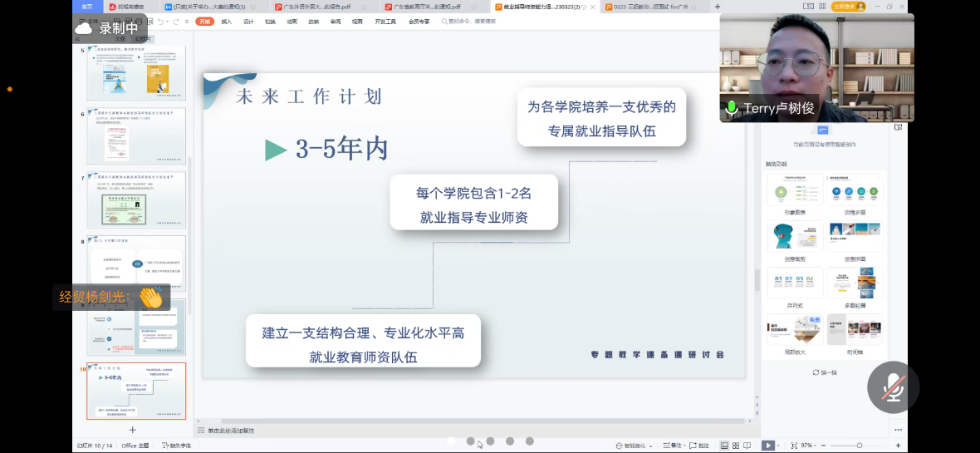Open the 首页 home tab
Image resolution: width=980 pixels, height=453 pixels.
(87, 7)
